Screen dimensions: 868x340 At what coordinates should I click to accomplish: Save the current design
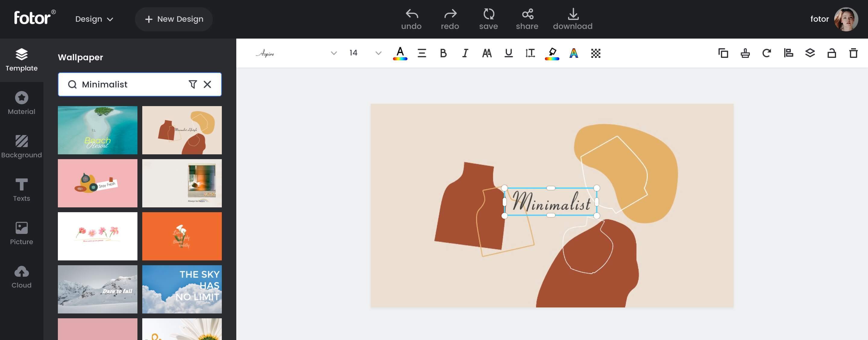pos(489,19)
